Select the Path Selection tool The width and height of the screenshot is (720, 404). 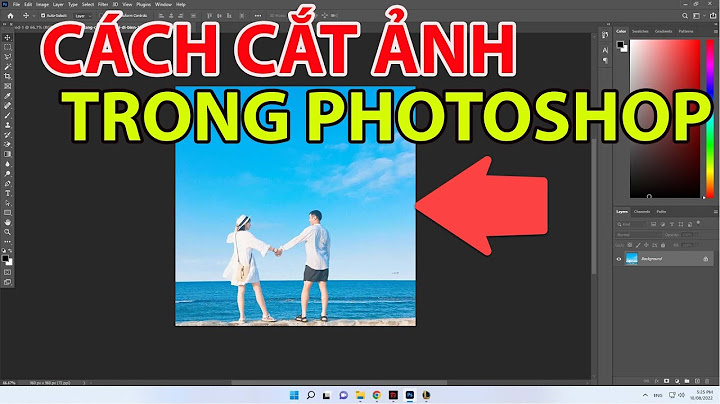pos(7,203)
